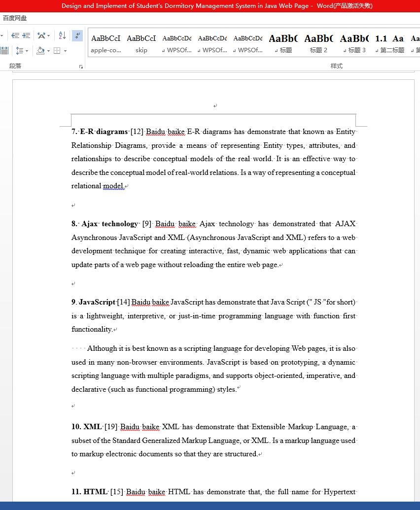The height and width of the screenshot is (510, 420).
Task: Click 'Relationship' at start of second line
Action: [x=91, y=145]
